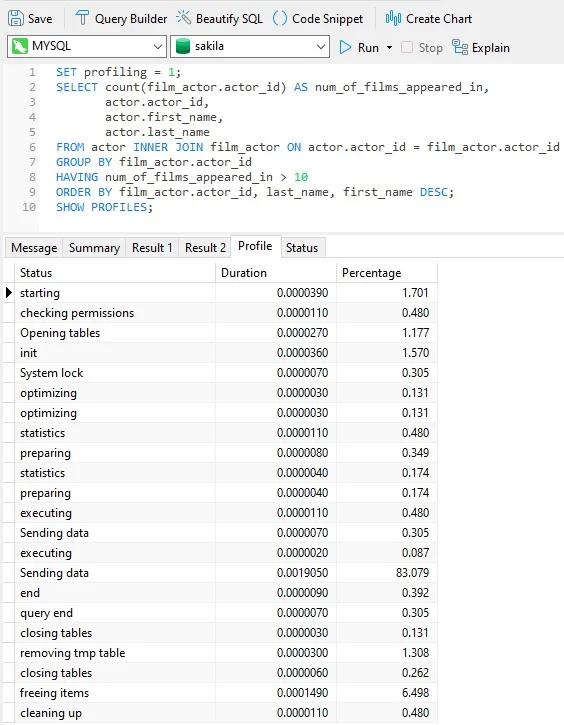Click the 0.392 percentage cell
This screenshot has width=564, height=725.
tap(386, 593)
